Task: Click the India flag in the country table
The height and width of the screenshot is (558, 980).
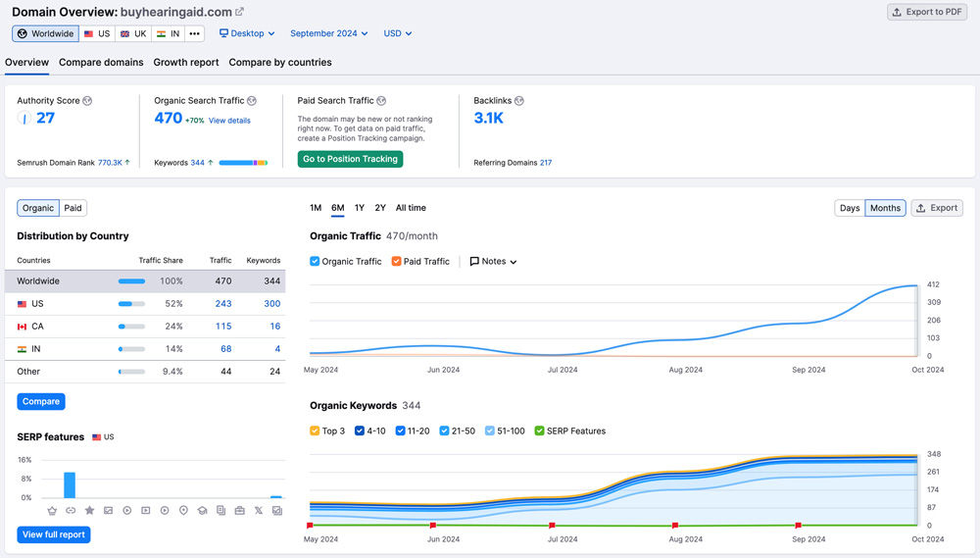Action: [22, 349]
